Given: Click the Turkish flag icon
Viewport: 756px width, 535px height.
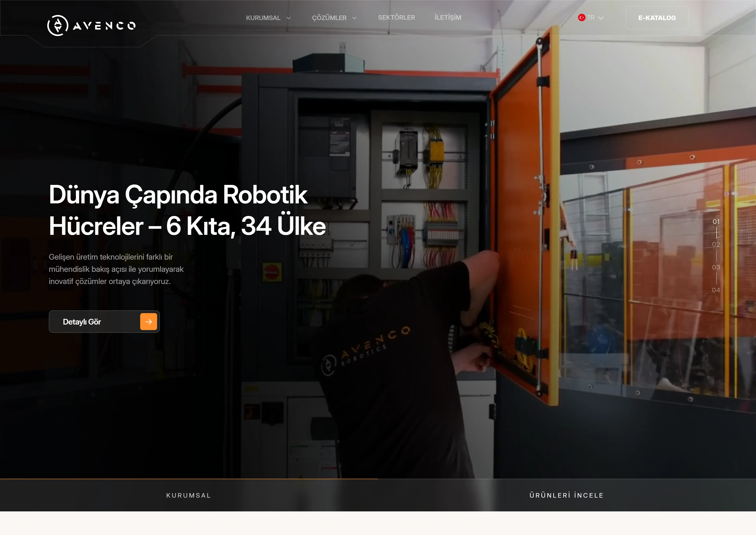Looking at the screenshot, I should pos(582,18).
